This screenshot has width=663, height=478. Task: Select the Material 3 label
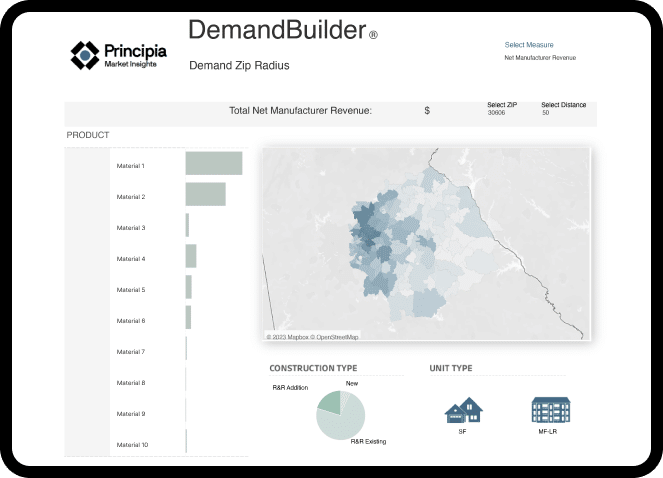[x=131, y=228]
